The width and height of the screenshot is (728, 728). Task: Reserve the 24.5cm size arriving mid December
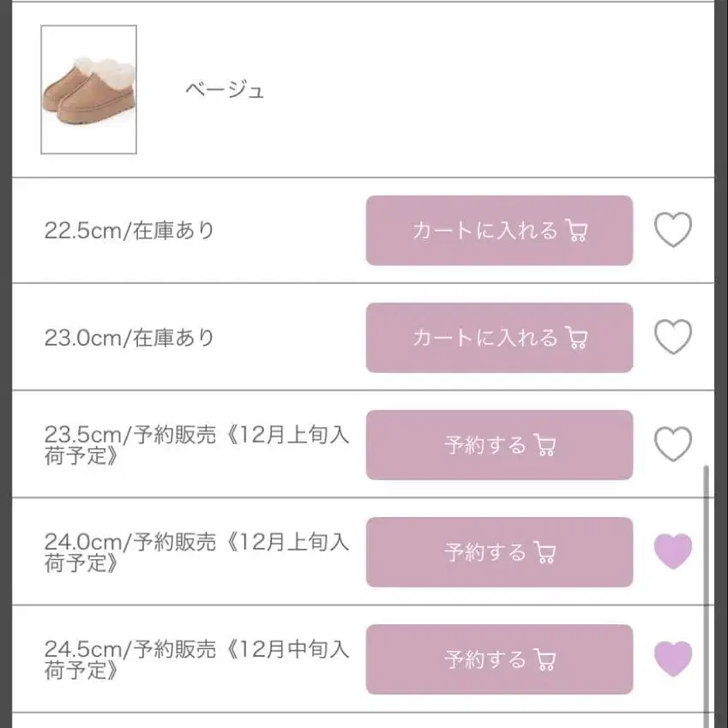(499, 659)
